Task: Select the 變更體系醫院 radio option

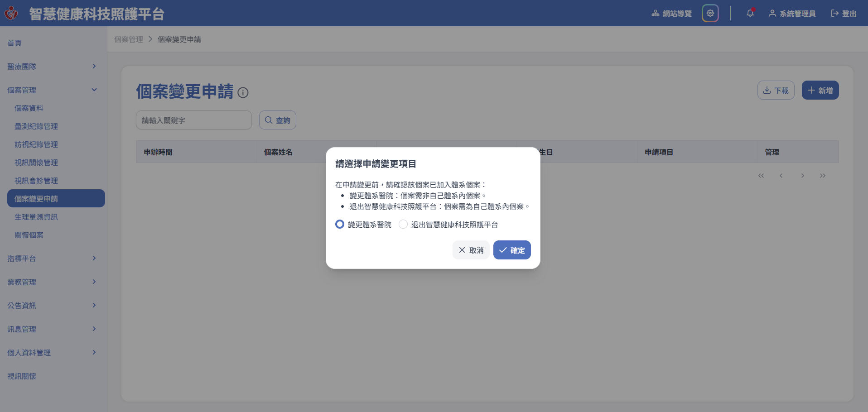Action: 340,224
